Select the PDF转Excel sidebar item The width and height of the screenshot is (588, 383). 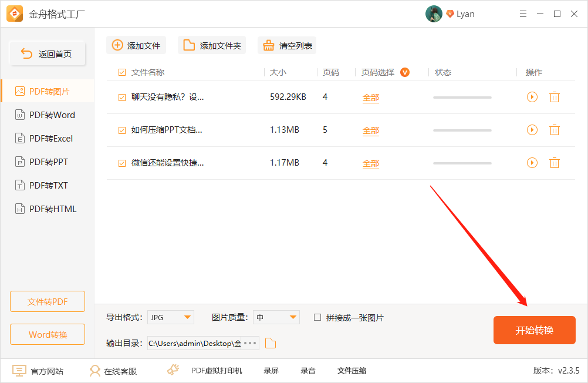48,138
